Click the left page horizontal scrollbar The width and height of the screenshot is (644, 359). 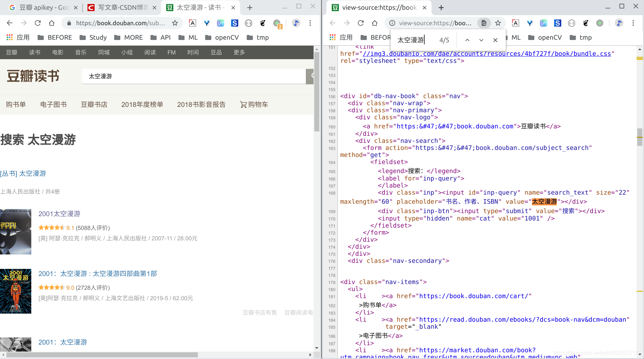tap(102, 355)
